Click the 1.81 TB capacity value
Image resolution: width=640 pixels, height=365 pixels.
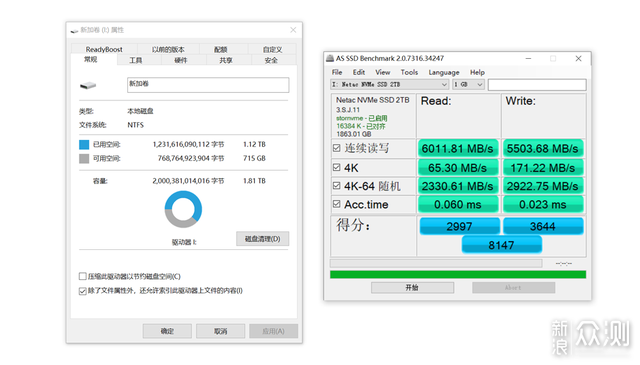[x=254, y=181]
